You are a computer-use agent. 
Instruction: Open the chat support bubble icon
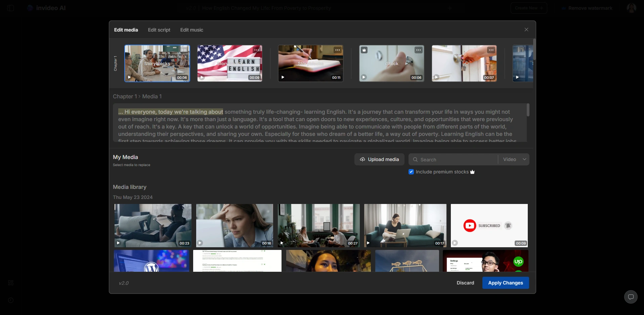click(631, 297)
